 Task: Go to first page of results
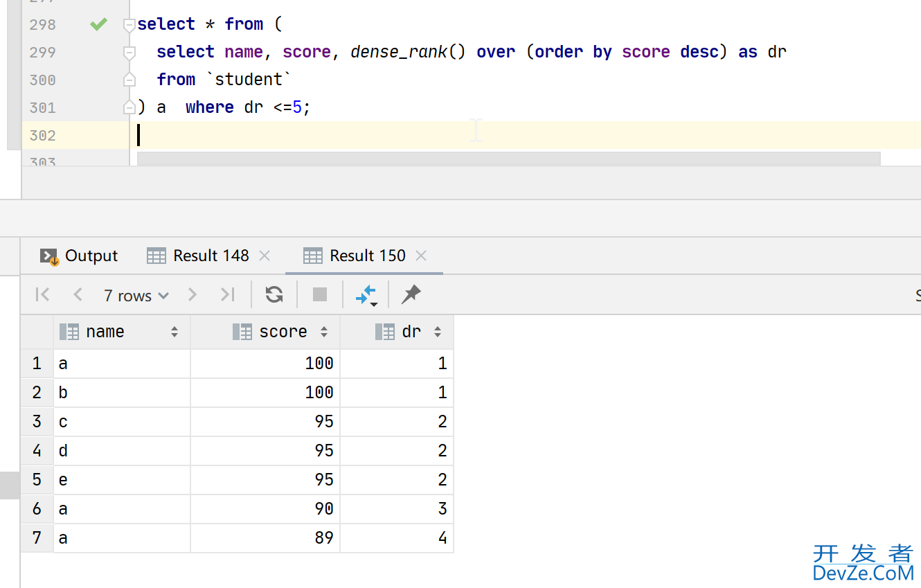coord(42,295)
